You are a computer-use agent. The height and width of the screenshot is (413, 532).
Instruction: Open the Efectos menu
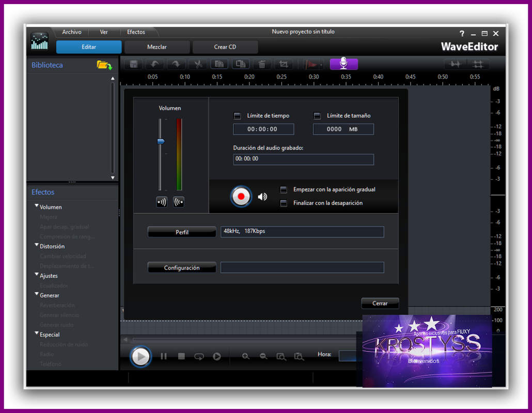(x=136, y=32)
